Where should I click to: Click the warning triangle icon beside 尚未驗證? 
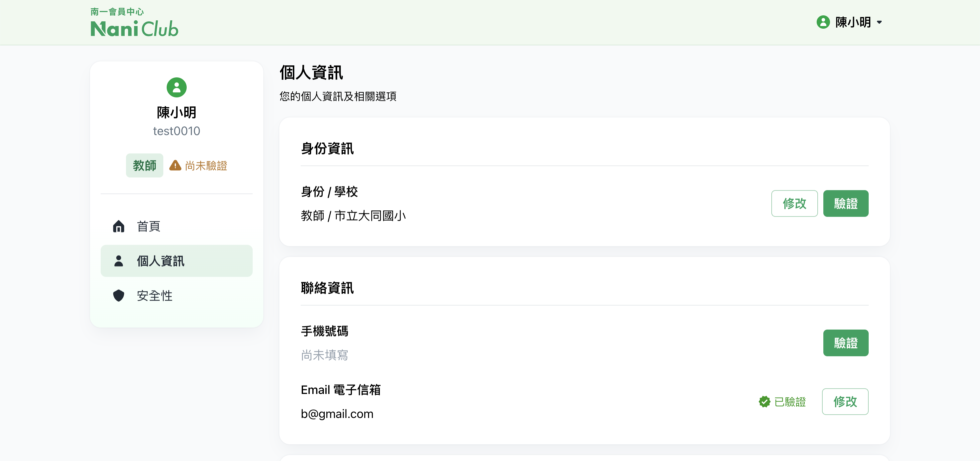click(x=175, y=165)
